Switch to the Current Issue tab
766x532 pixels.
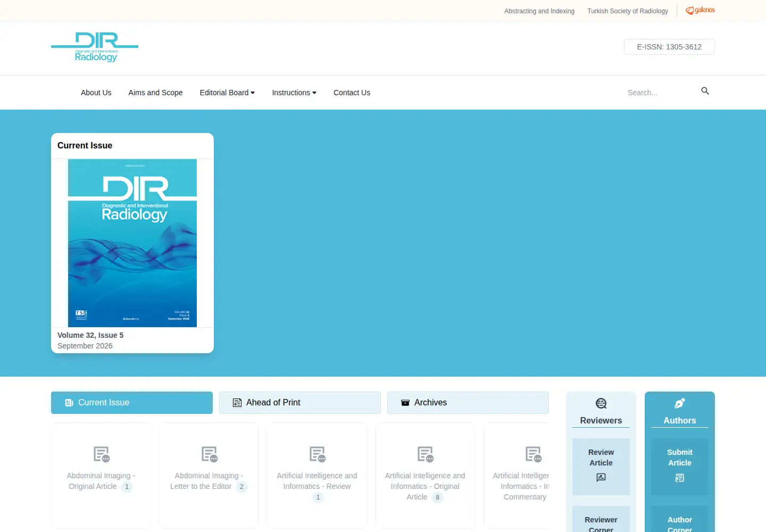click(x=132, y=403)
